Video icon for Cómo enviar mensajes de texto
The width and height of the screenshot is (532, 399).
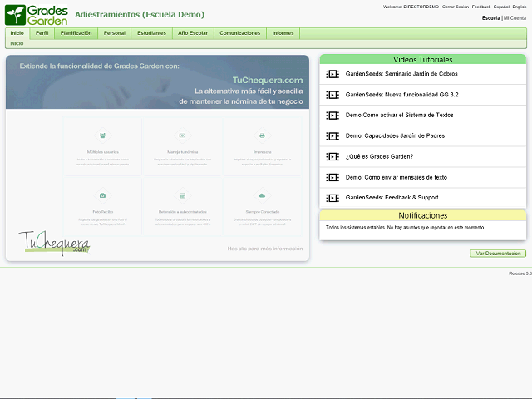pos(332,177)
